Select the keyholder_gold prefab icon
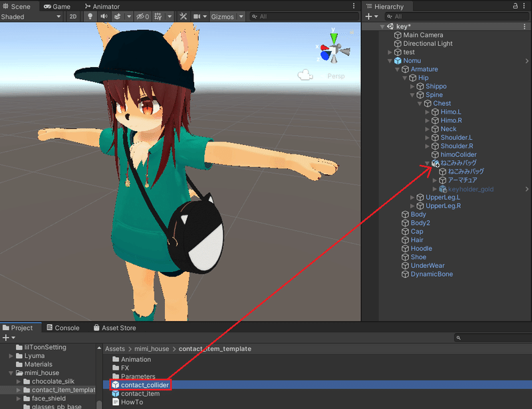Viewport: 532px width, 409px height. (x=443, y=189)
